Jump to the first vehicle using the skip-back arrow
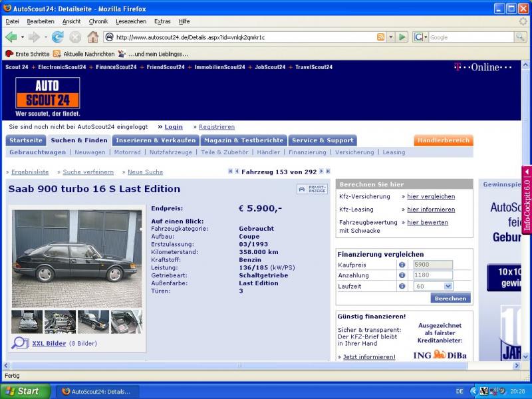Viewport: 532px width, 399px height. pos(230,172)
